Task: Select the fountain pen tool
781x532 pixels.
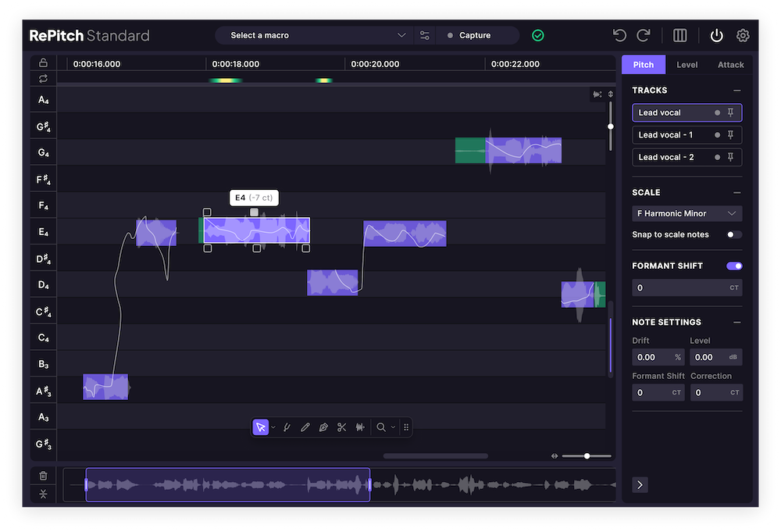Action: [323, 427]
